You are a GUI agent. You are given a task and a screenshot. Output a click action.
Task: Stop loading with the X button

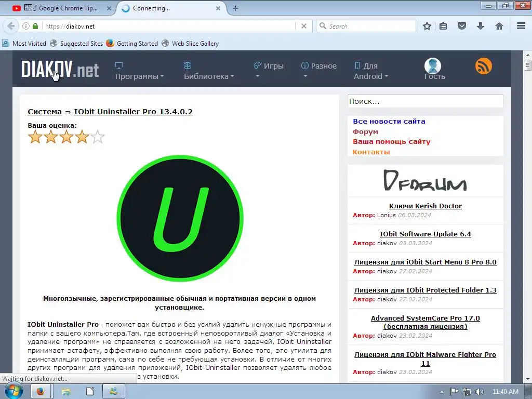coord(304,26)
